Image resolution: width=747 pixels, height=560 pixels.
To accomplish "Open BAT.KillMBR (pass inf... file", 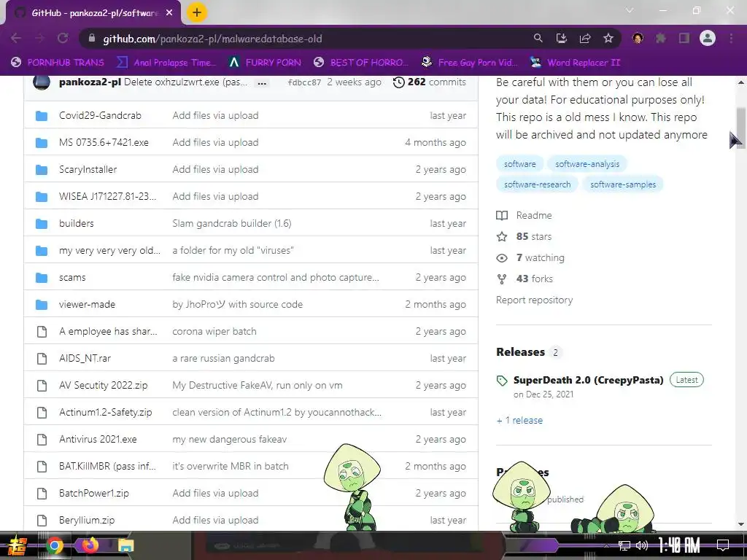I will 107,466.
